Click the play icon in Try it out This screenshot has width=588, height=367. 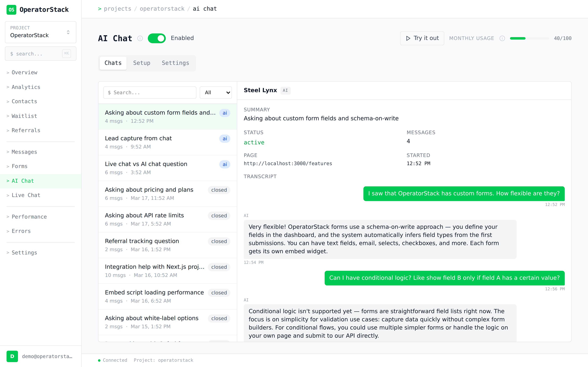(x=408, y=38)
